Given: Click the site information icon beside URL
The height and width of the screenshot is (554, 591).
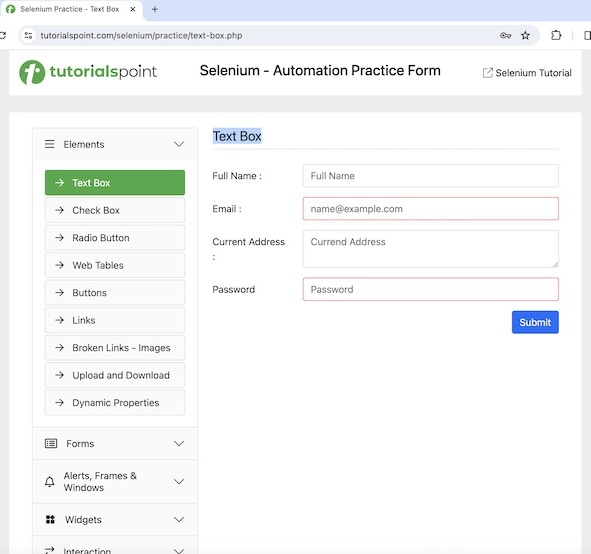Looking at the screenshot, I should point(28,35).
